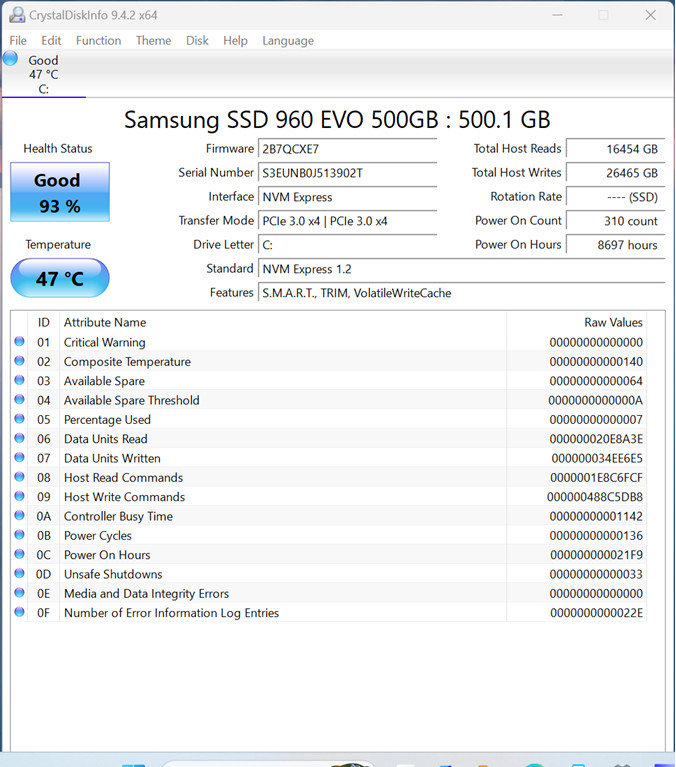Click the status orb for Controller Busy Time
The width and height of the screenshot is (676, 767).
pyautogui.click(x=20, y=516)
